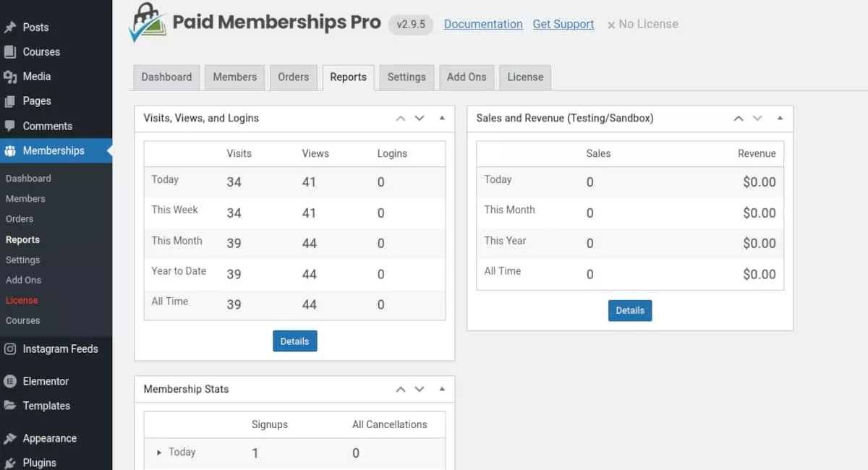Click the Elementor icon in sidebar
The height and width of the screenshot is (470, 868).
click(x=9, y=381)
